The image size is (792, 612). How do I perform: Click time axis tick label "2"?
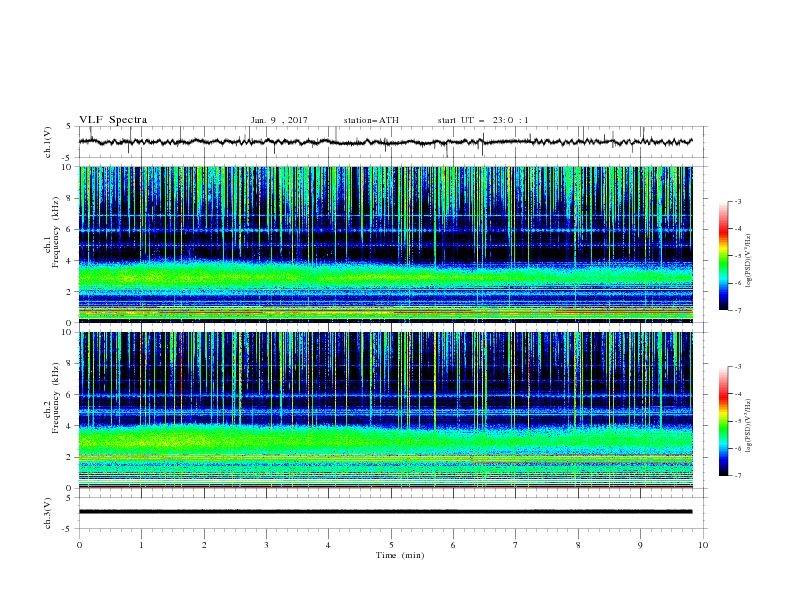[204, 545]
